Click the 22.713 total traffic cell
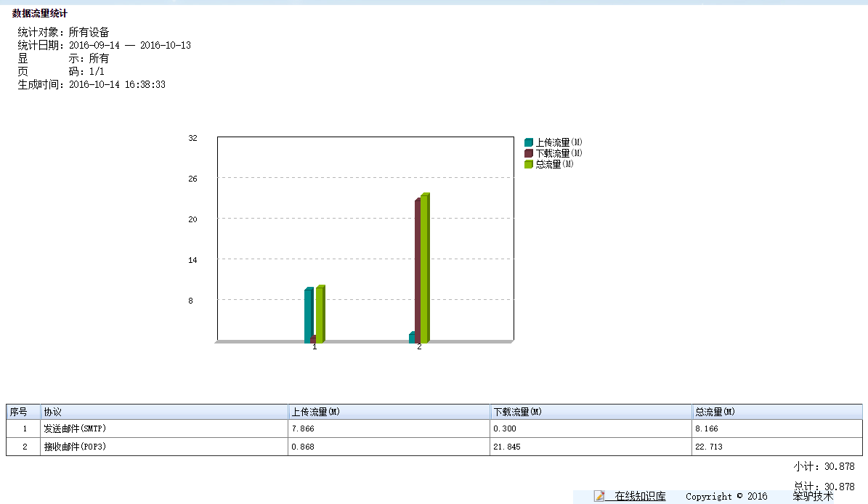The image size is (868, 504). coord(710,447)
